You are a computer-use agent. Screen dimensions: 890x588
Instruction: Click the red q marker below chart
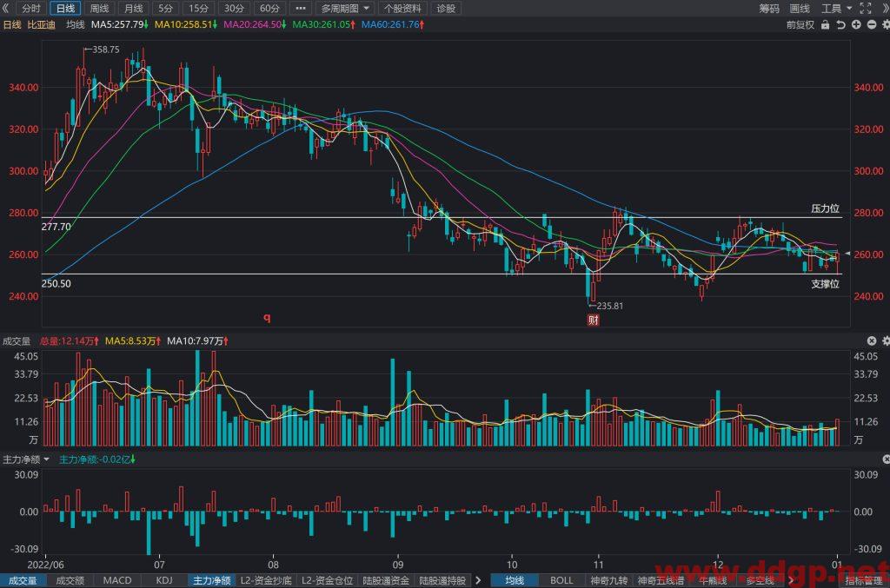tap(267, 318)
